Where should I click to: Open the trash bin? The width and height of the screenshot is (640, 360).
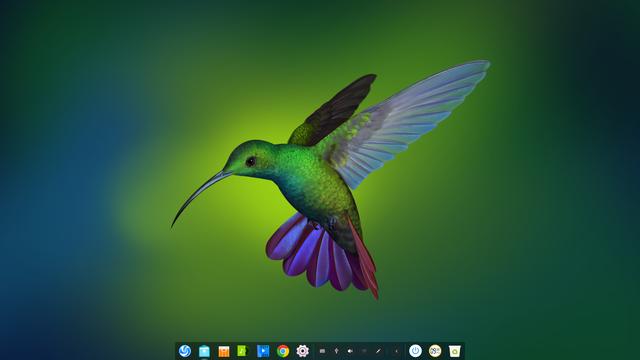454,351
